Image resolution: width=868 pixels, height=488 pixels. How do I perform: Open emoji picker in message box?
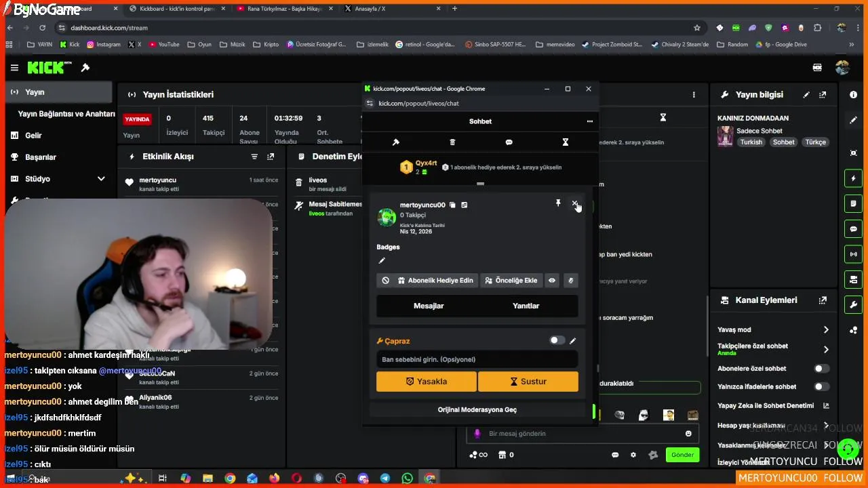[688, 434]
